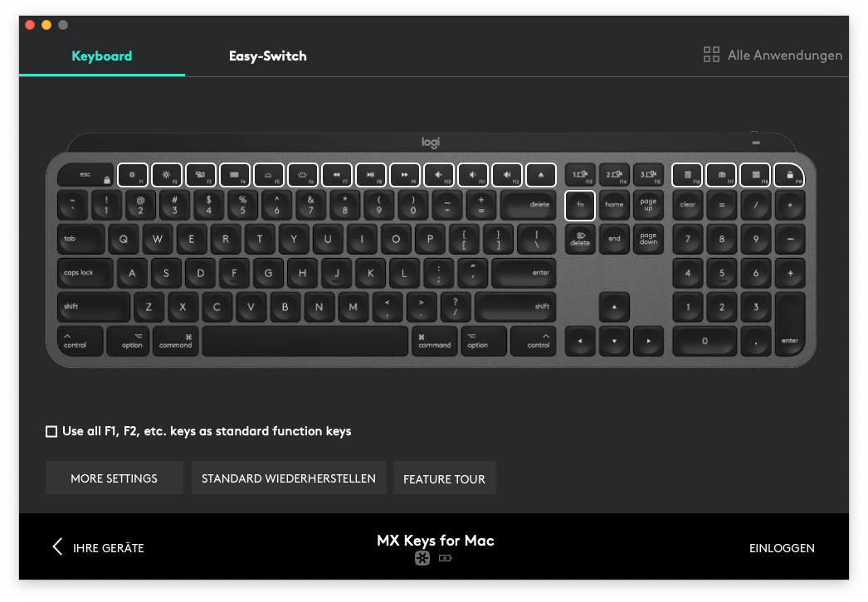Select the F1 brightness down key
This screenshot has width=868, height=602.
[133, 175]
